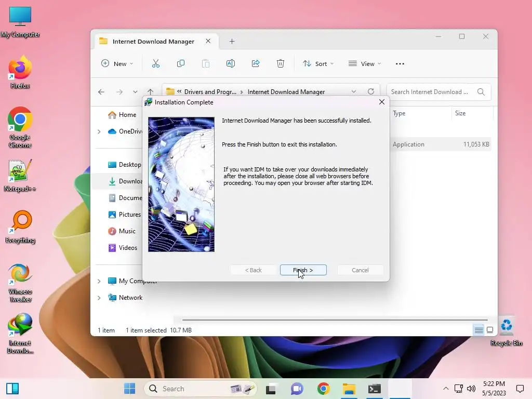Go forward in File Explorer
532x399 pixels.
[x=119, y=92]
